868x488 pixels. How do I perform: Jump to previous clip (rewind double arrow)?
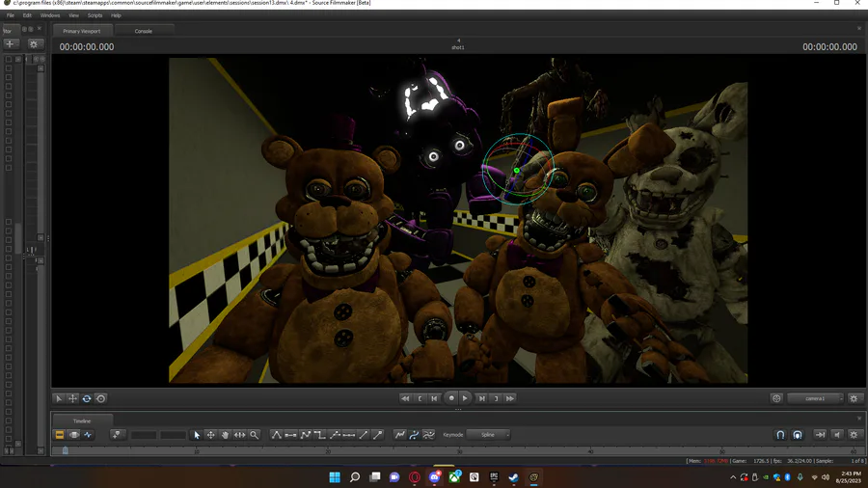tap(405, 398)
